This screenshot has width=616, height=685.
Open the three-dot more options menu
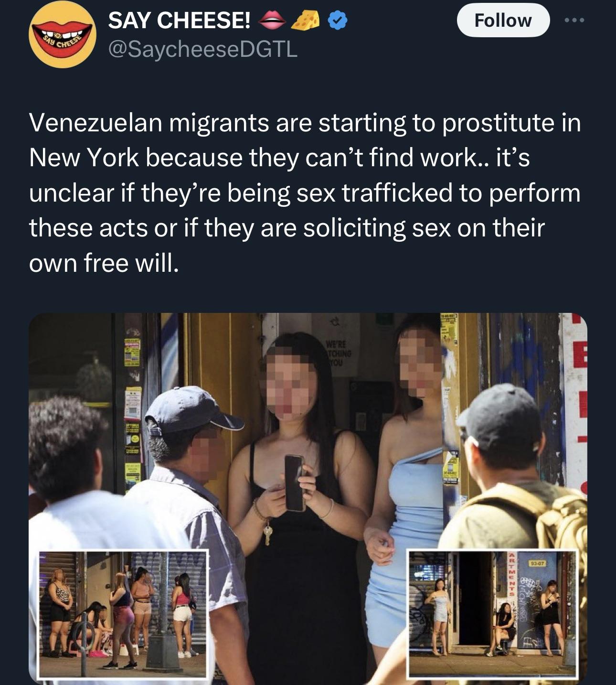pos(574,20)
